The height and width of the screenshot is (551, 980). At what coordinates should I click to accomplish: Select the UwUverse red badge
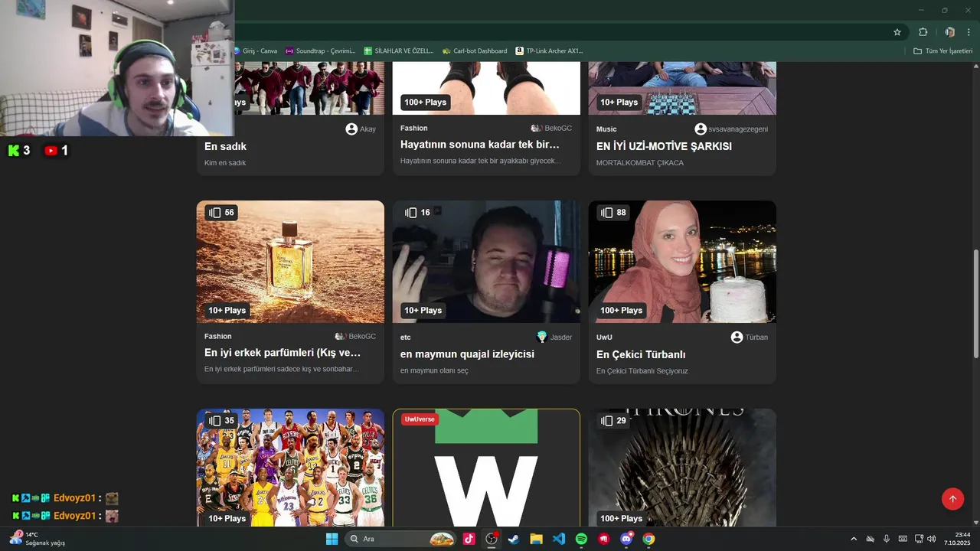tap(420, 419)
